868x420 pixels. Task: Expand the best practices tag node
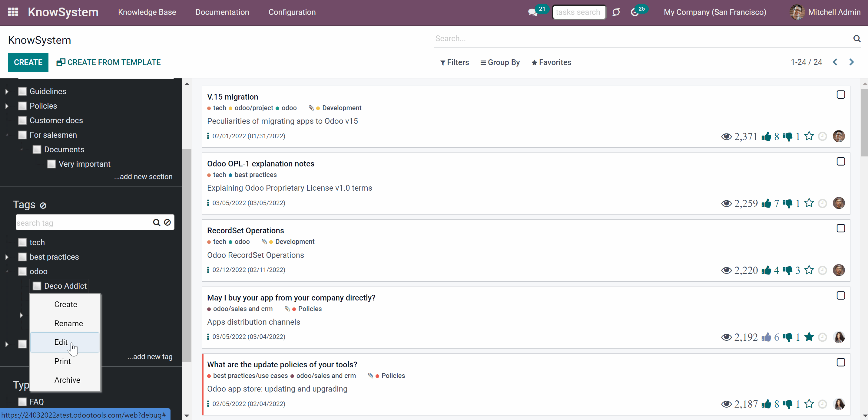tap(7, 257)
